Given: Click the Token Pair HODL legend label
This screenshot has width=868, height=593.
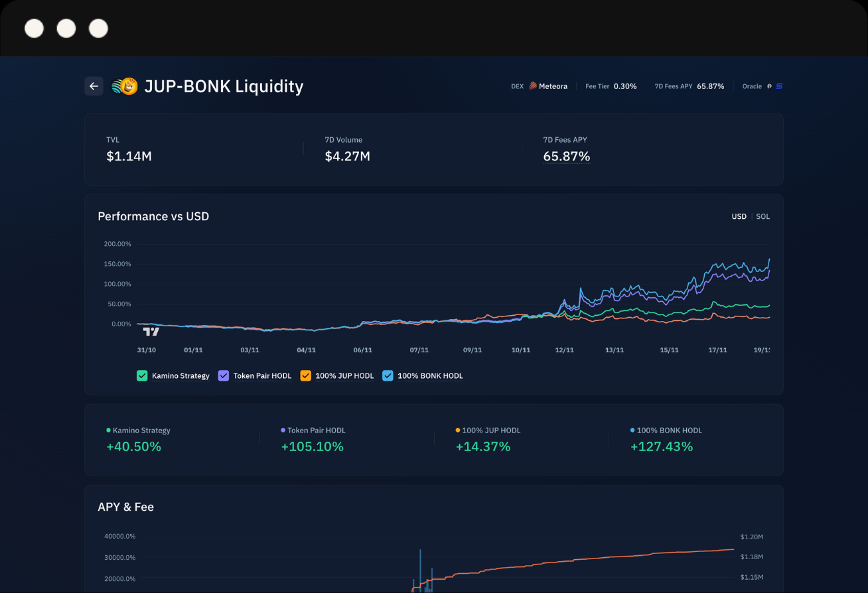Looking at the screenshot, I should (262, 376).
